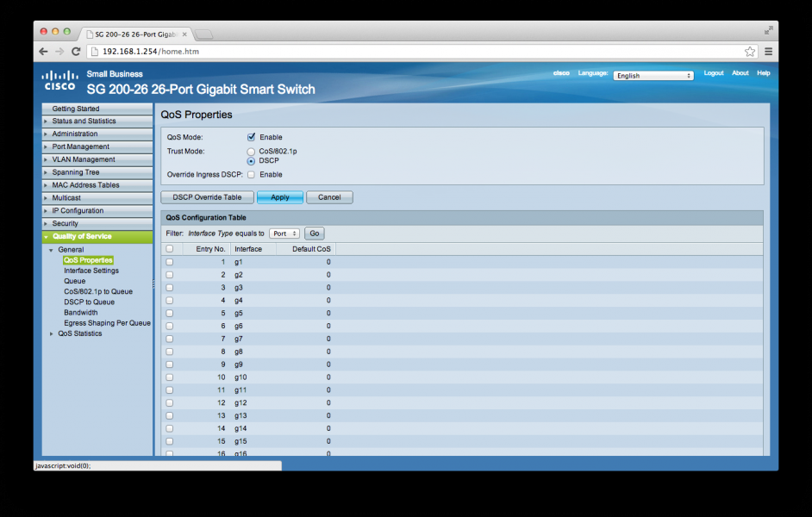
Task: Open the Security menu section
Action: [65, 223]
